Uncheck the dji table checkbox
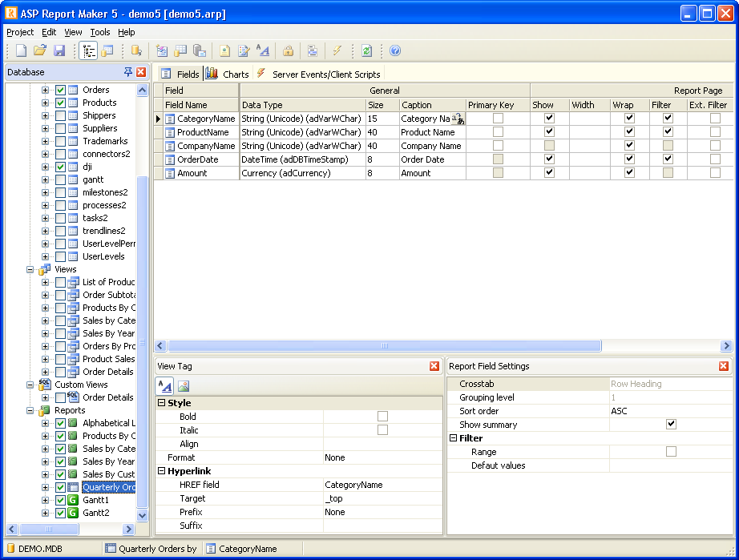This screenshot has width=739, height=560. tap(60, 167)
